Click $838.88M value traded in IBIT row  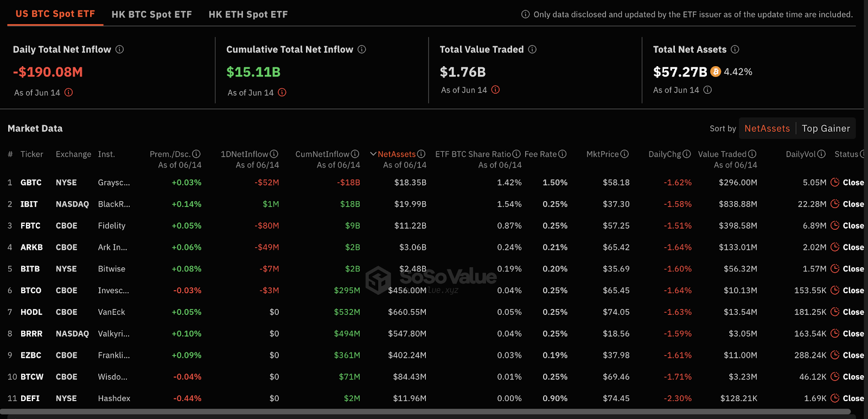738,204
